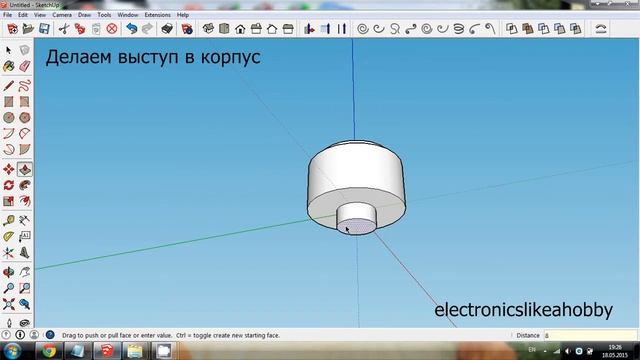Screen dimensions: 640x360
Task: Click the bottom face of the small cylinder
Action: coord(356,227)
